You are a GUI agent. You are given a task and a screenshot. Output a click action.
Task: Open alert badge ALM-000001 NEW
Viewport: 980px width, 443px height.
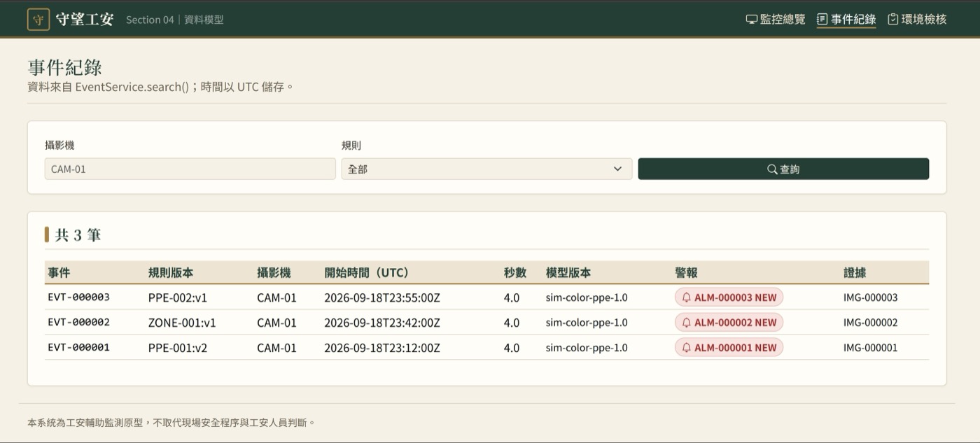pyautogui.click(x=729, y=348)
